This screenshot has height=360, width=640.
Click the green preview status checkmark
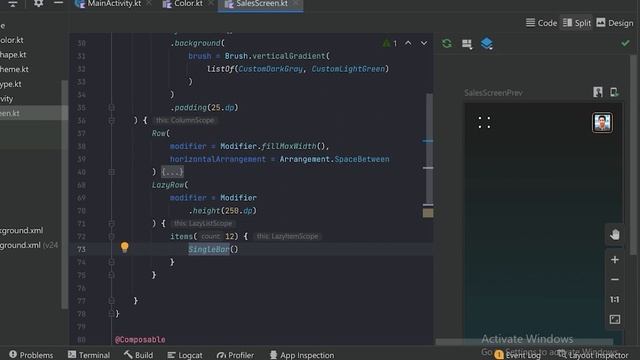[625, 43]
